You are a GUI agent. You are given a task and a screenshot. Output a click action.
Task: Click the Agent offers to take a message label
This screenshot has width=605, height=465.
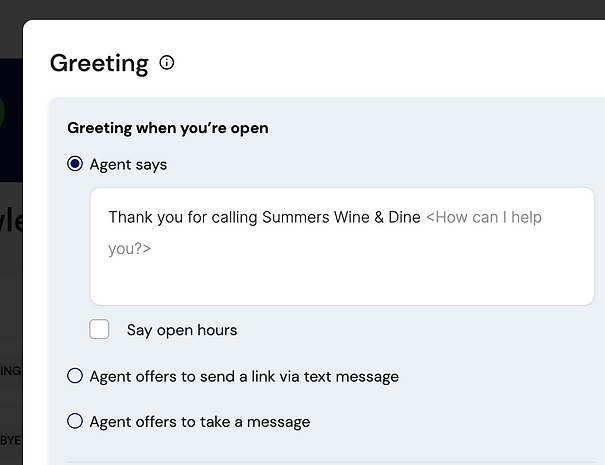click(x=199, y=422)
